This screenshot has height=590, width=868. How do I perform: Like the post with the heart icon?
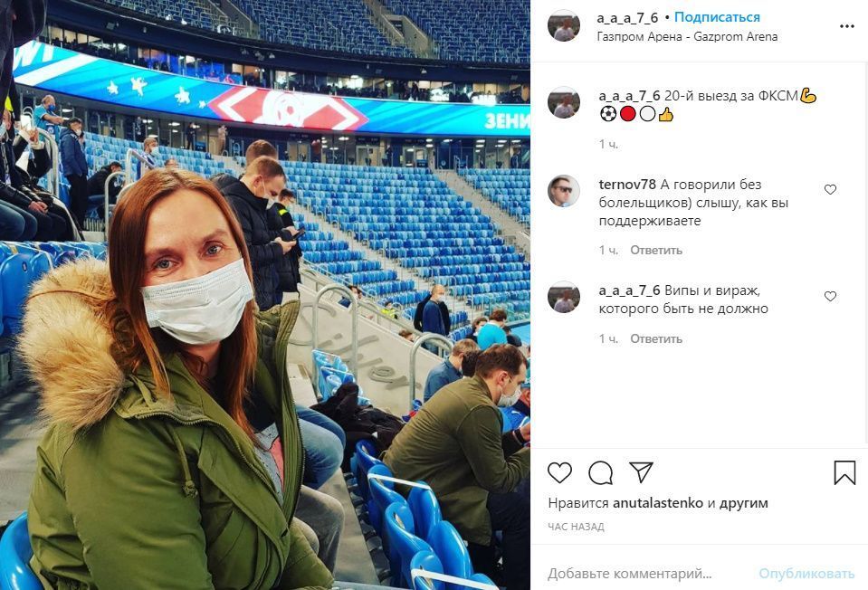[x=559, y=472]
